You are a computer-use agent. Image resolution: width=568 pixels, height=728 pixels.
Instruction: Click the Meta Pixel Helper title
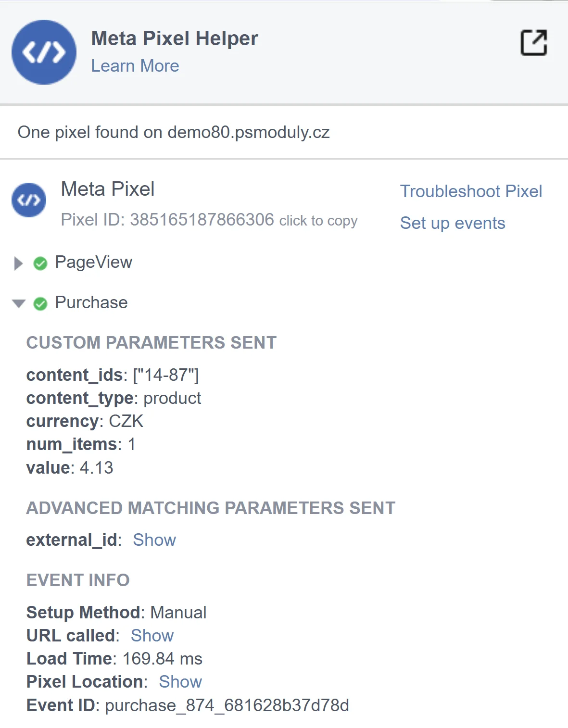tap(175, 38)
